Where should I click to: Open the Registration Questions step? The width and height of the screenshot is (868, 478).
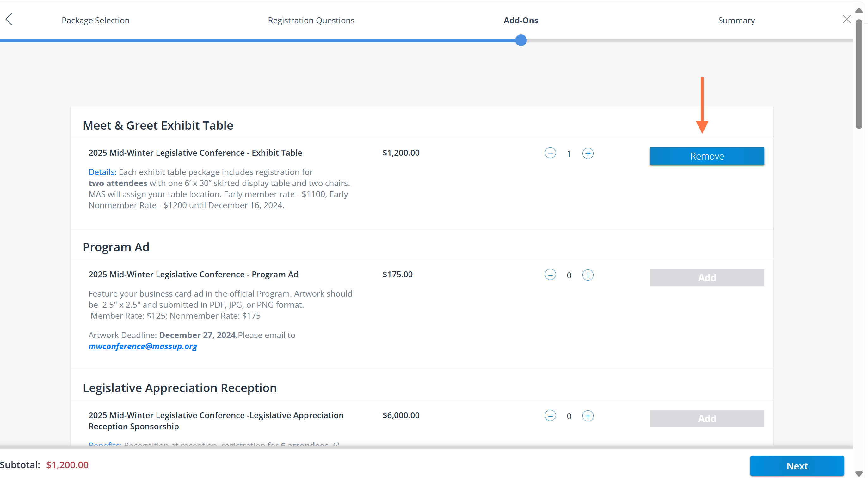(x=311, y=20)
